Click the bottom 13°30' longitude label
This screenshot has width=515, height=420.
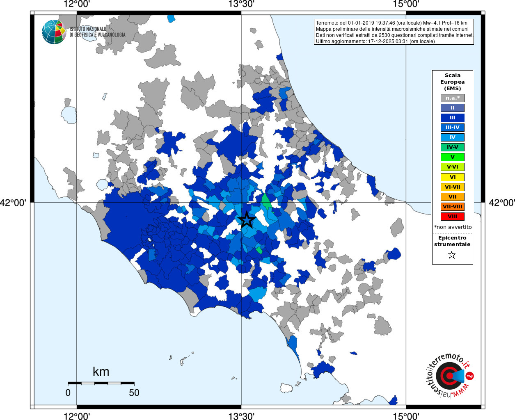coord(241,416)
